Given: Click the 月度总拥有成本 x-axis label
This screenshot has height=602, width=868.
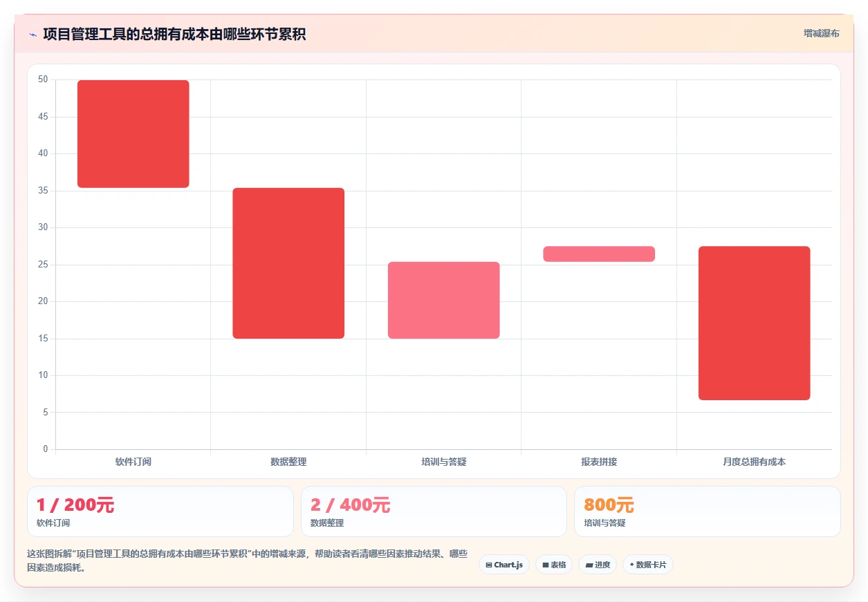Looking at the screenshot, I should (x=754, y=462).
